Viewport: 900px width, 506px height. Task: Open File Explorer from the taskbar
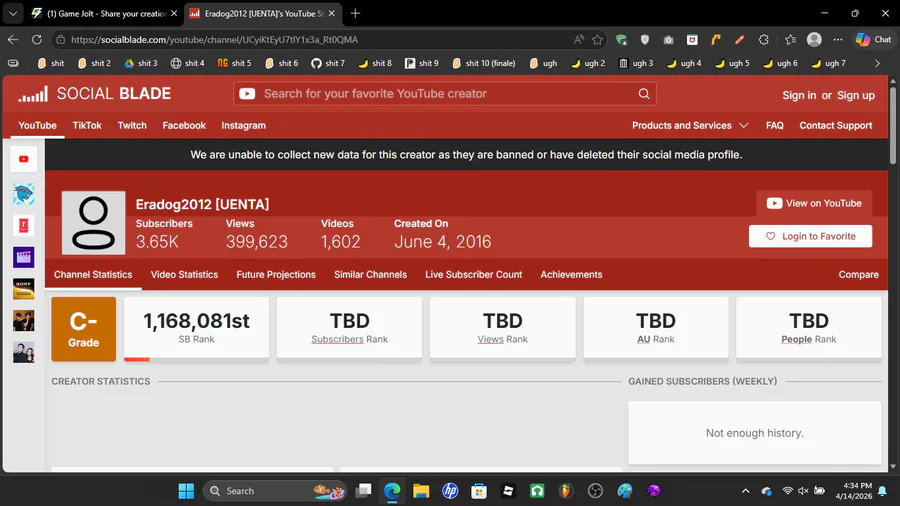point(421,491)
